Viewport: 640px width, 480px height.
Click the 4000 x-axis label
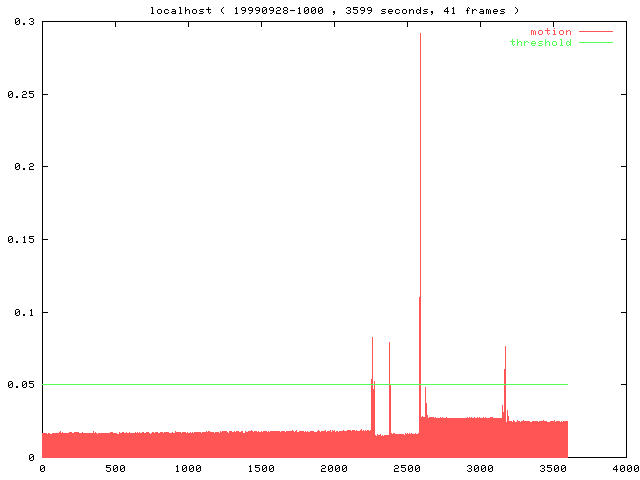(x=626, y=468)
